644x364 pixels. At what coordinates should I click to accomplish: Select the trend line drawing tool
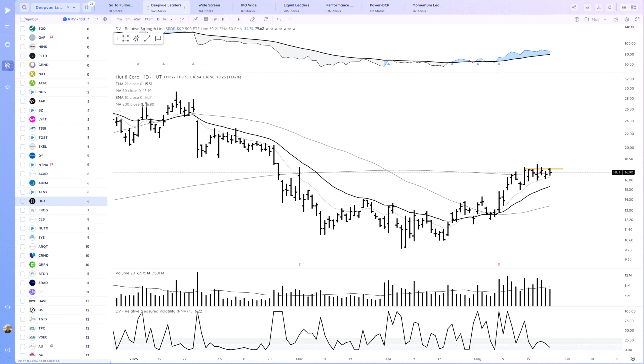tap(147, 38)
